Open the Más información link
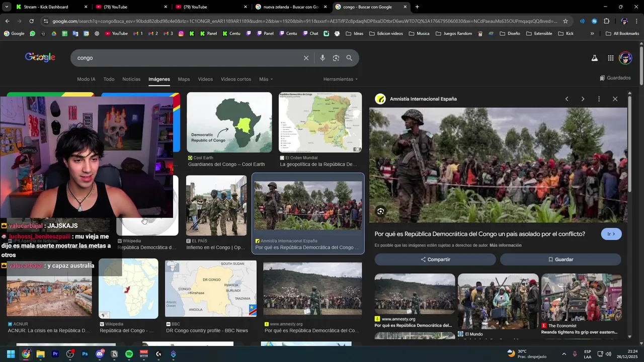Screen dimensions: 644x362 coord(505,245)
